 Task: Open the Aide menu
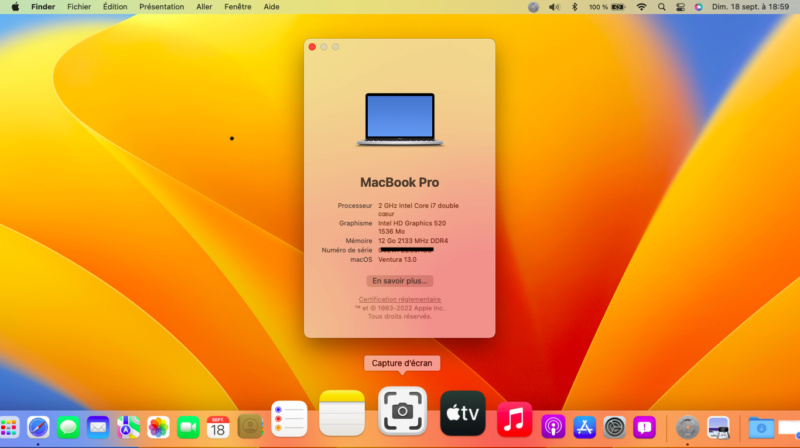coord(271,7)
